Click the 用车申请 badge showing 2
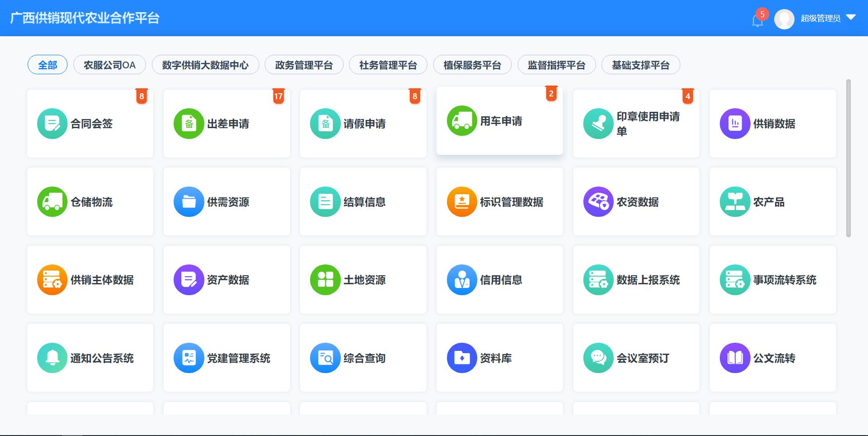Viewport: 868px width, 436px height. [551, 94]
